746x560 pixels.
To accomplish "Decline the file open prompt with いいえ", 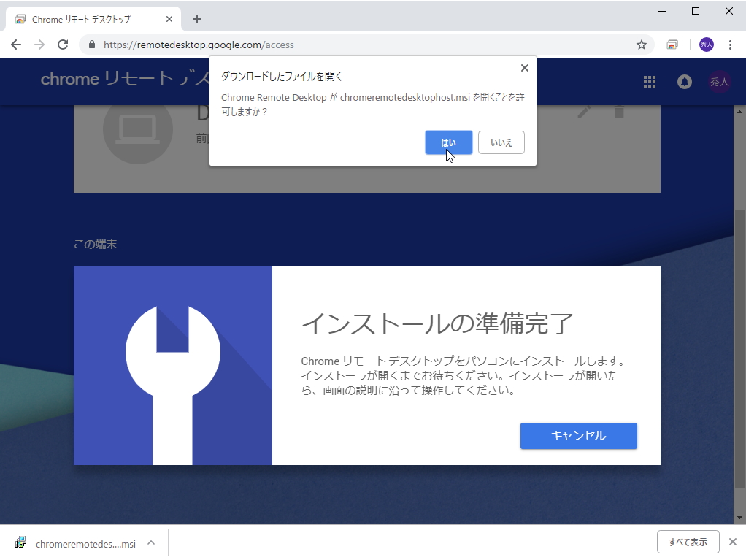I will tap(501, 142).
